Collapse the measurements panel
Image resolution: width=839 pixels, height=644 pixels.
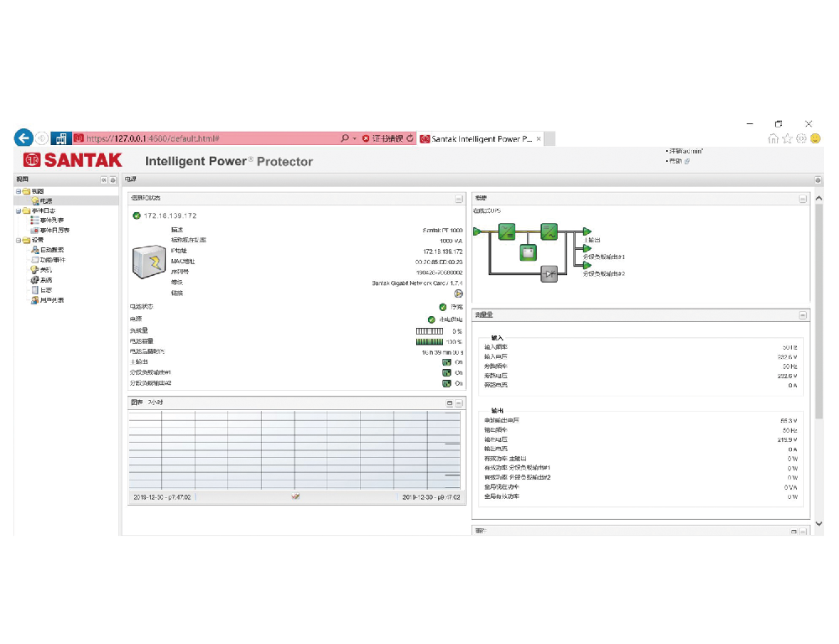[x=802, y=314]
